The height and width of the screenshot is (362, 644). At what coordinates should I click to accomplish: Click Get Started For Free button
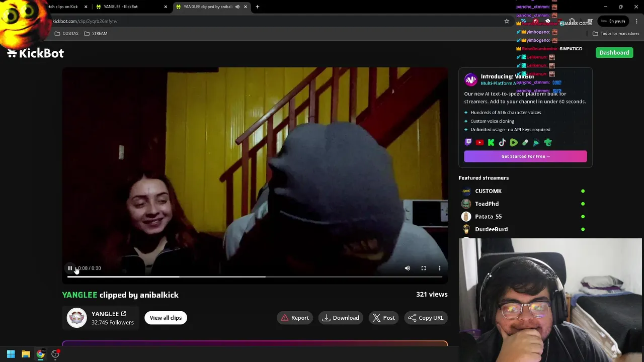pyautogui.click(x=525, y=156)
